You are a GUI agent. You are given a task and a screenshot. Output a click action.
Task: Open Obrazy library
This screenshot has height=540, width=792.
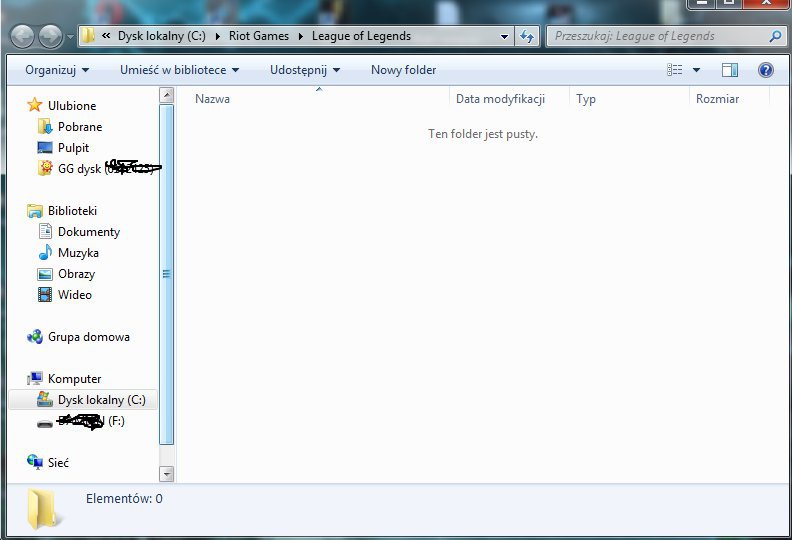click(x=76, y=274)
